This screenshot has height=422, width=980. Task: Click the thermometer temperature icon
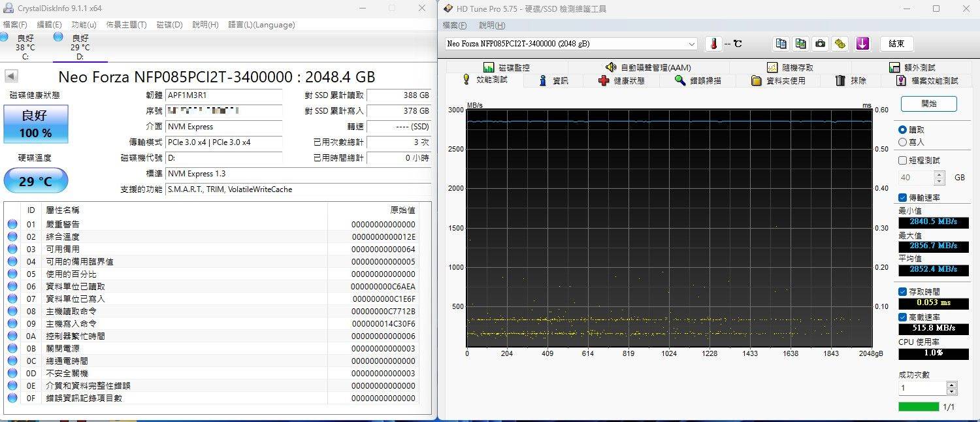[x=713, y=43]
